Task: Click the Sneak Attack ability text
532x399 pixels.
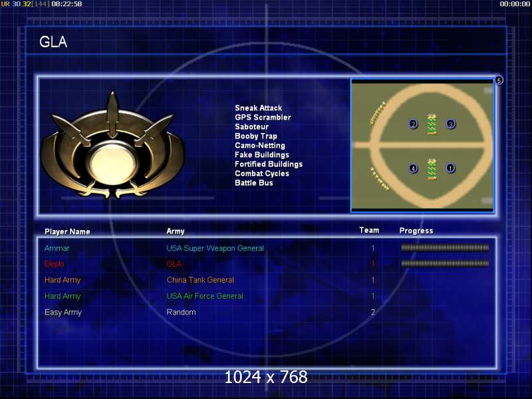Action: pos(258,108)
